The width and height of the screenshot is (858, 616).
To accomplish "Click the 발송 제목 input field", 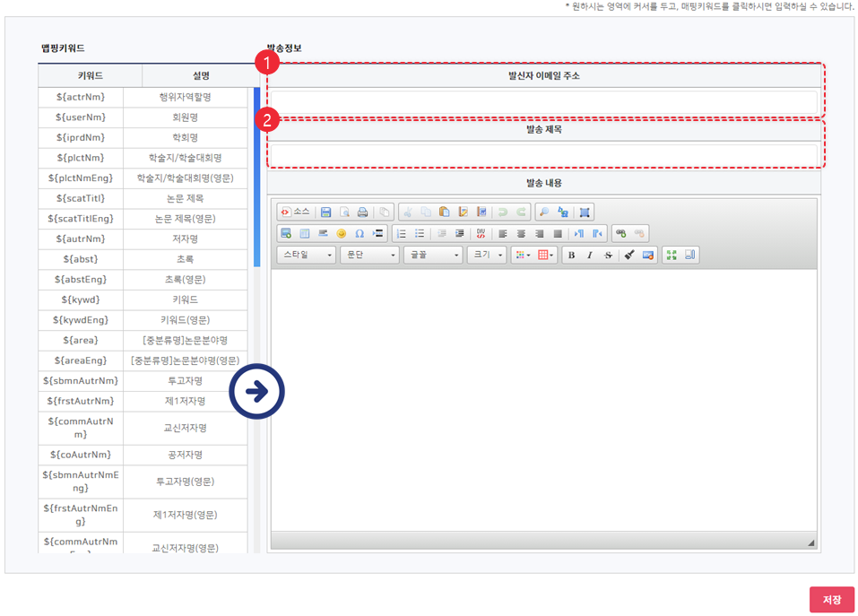I will pos(544,156).
